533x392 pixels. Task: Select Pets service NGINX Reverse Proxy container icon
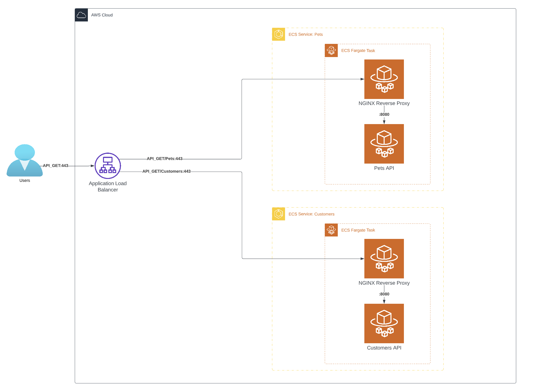[x=384, y=79]
